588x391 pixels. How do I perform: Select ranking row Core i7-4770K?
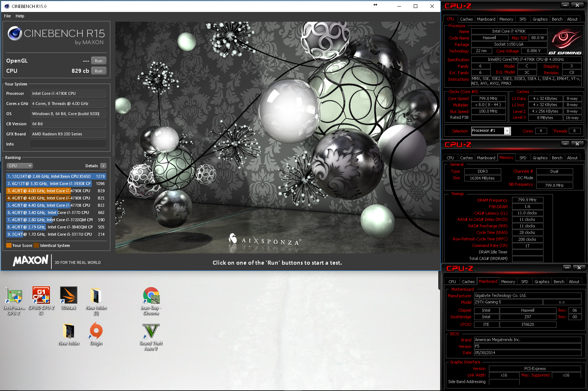[56, 205]
